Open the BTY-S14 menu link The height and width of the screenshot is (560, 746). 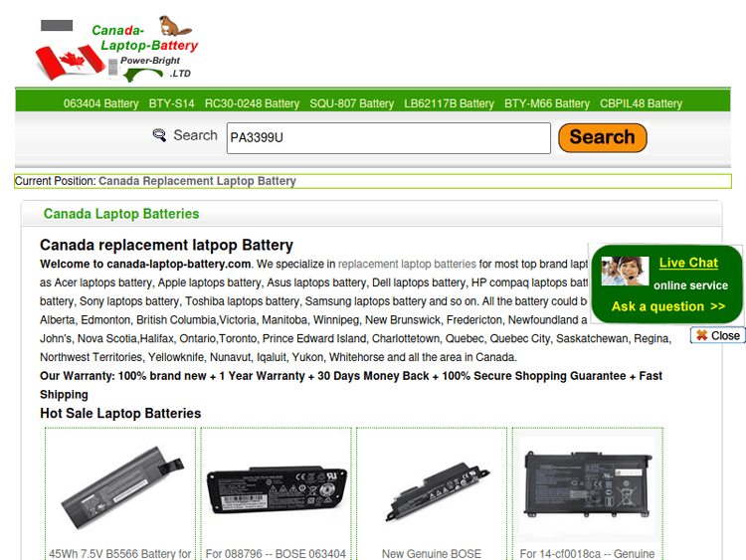point(172,103)
